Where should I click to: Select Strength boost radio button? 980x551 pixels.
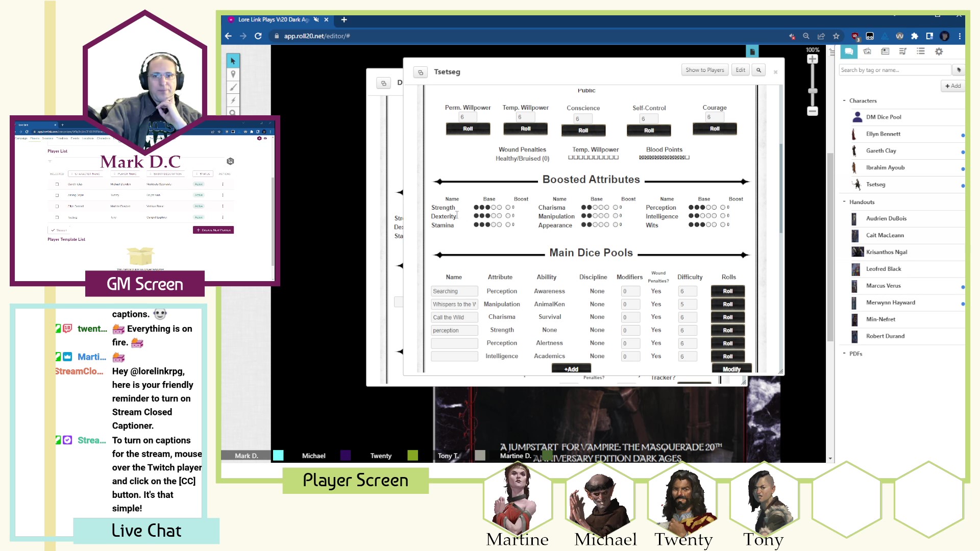508,208
